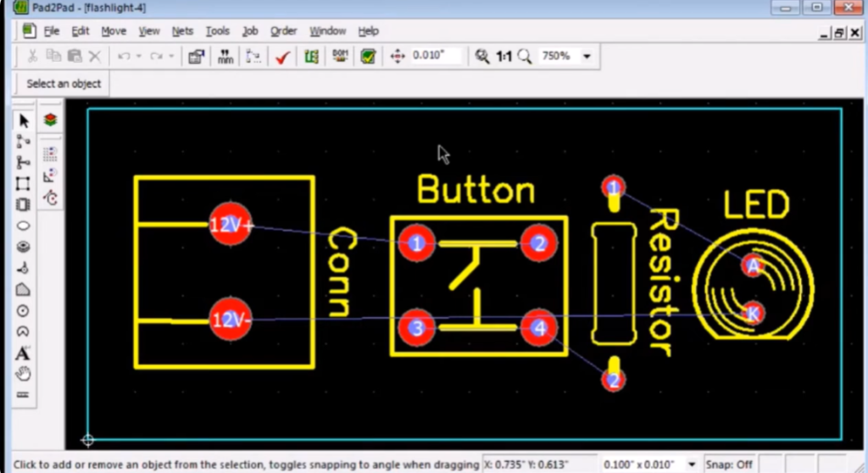The height and width of the screenshot is (473, 868).
Task: Run the red checkmark design check
Action: (283, 57)
